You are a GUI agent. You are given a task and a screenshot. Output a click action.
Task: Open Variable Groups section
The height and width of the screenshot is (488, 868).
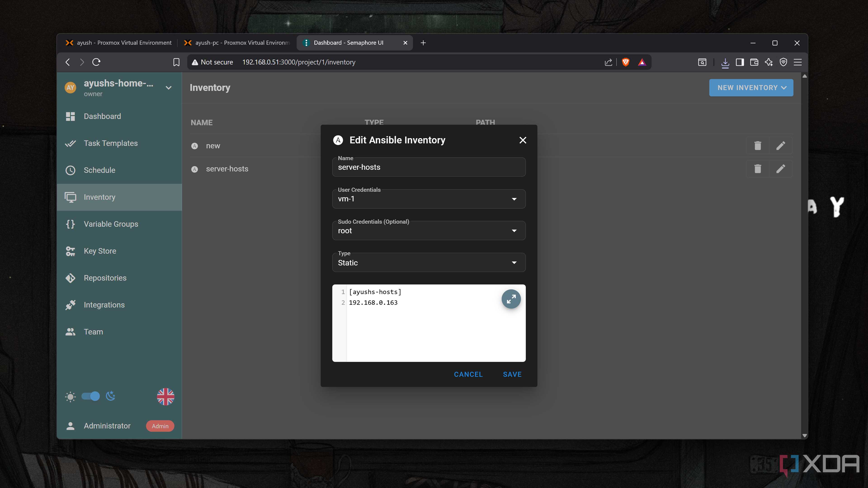119,224
